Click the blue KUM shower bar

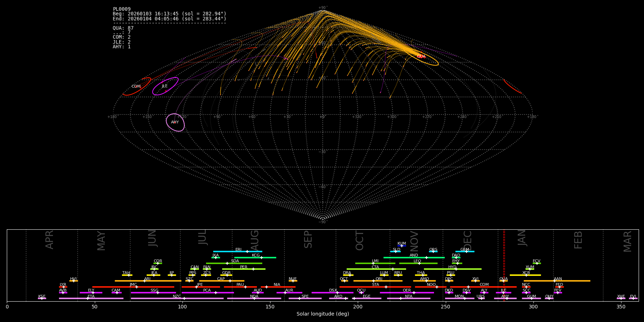pos(402,246)
